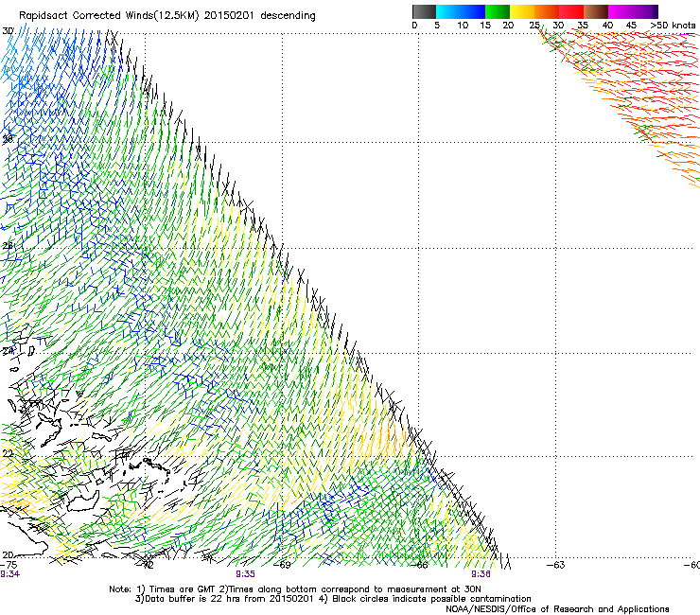Click the orange 25-30 knots legend segment
700x615 pixels.
click(x=547, y=11)
